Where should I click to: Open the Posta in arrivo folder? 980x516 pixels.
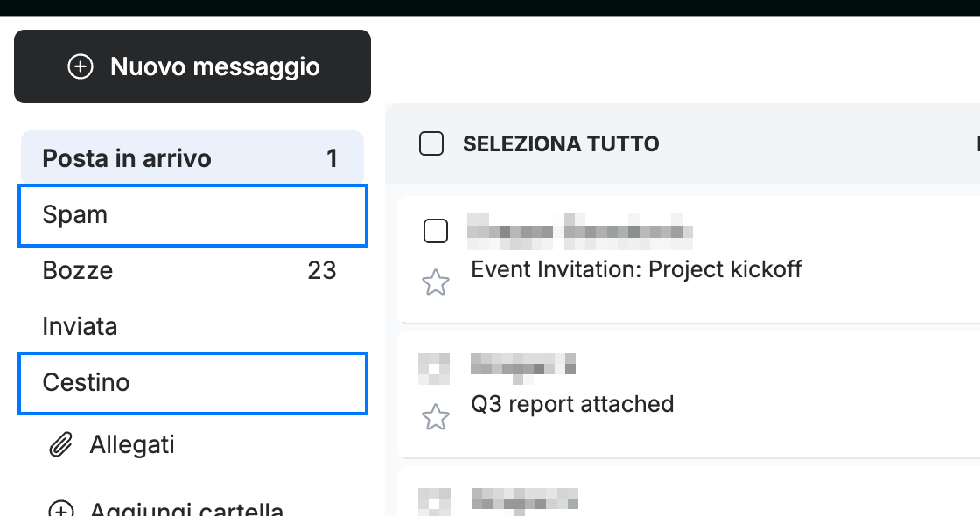[192, 158]
